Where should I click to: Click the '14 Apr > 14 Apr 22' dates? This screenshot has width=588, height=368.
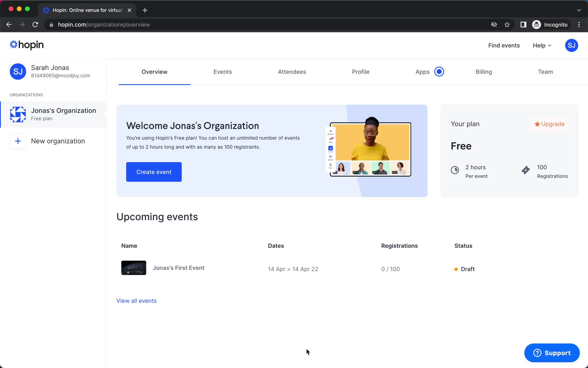click(x=293, y=269)
